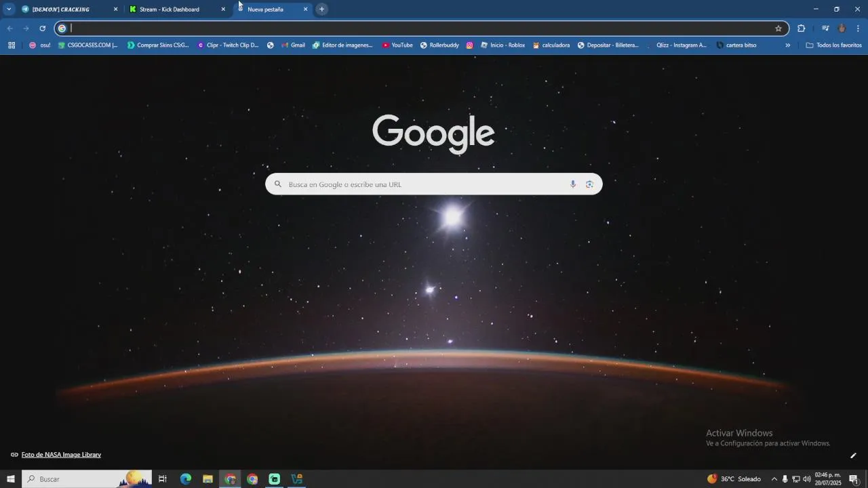Open the microphone tray icon
Viewport: 868px width, 488px height.
click(785, 479)
